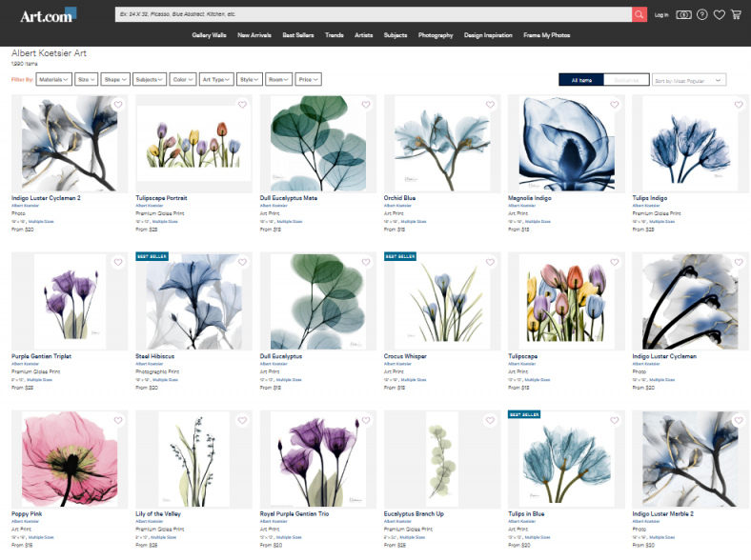Screen dimensions: 751x560
Task: Favorite Tulips in Blue with heart
Action: click(615, 420)
